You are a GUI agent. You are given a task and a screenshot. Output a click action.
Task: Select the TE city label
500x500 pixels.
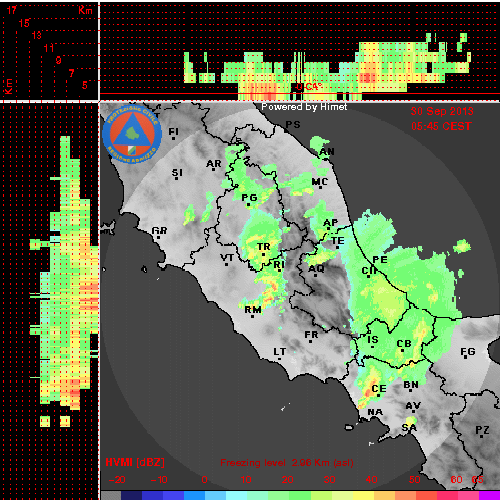(337, 241)
